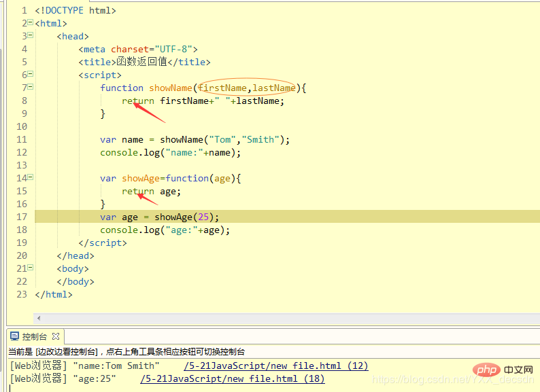Screen dimensions: 540x392
Task: Fold the showAge function on line 14
Action: (30, 178)
